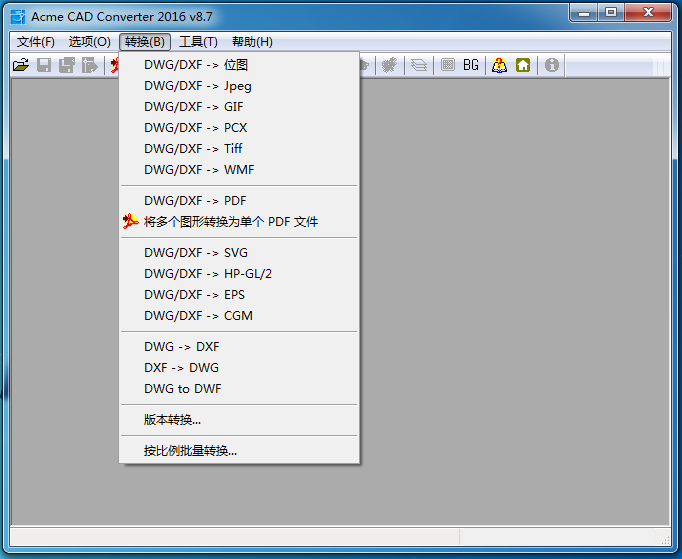Viewport: 682px width, 559px height.
Task: Click the register user icon left of home
Action: point(499,65)
